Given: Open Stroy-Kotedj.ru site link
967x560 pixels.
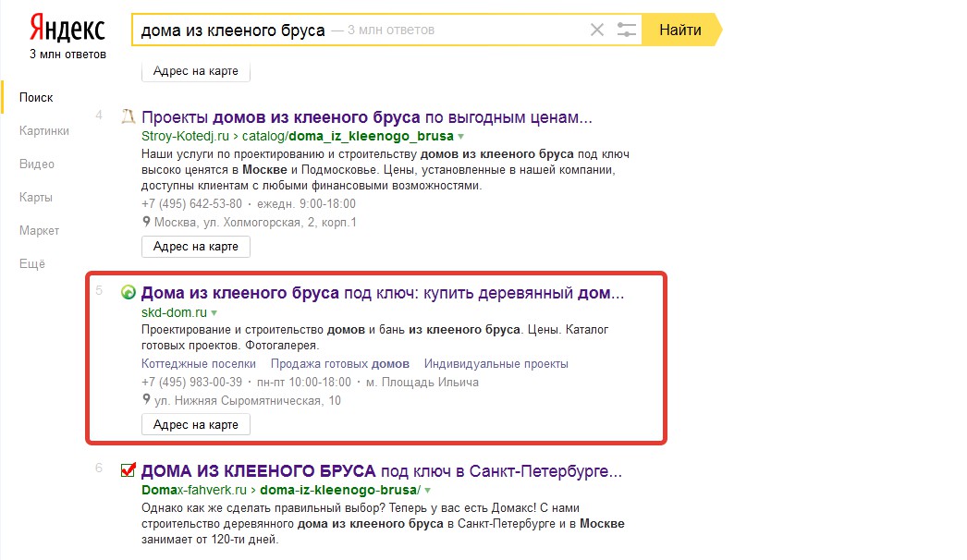Looking at the screenshot, I should [x=185, y=136].
